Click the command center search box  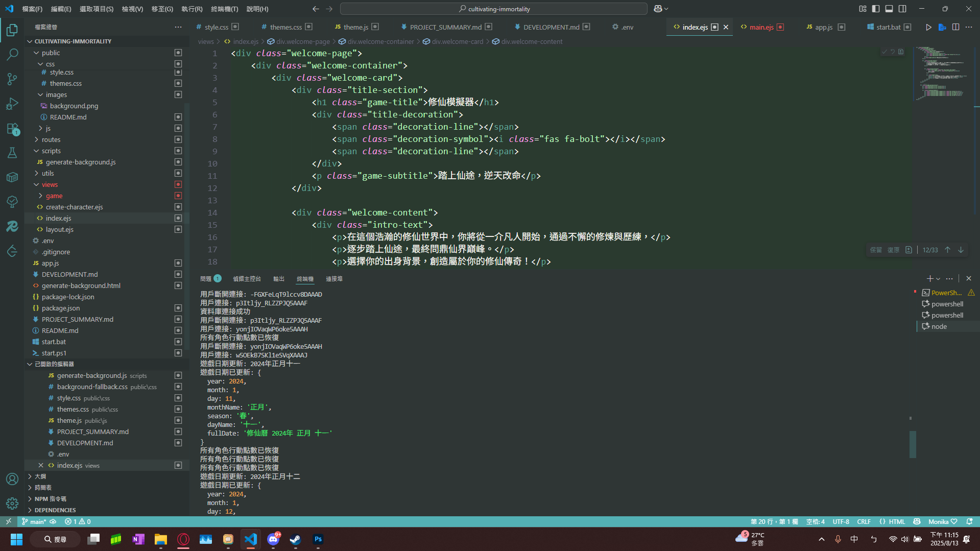tap(493, 9)
